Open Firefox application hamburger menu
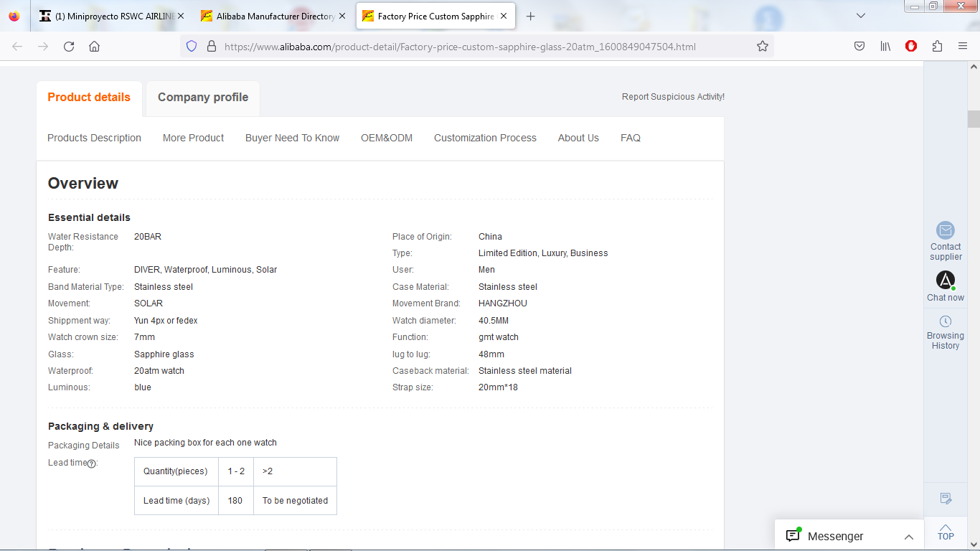This screenshot has width=980, height=551. pyautogui.click(x=963, y=47)
